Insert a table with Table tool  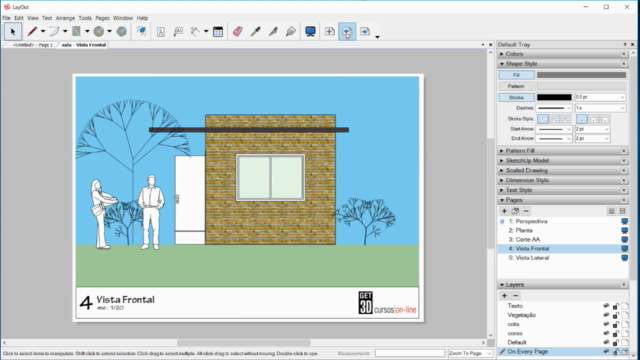pyautogui.click(x=218, y=31)
